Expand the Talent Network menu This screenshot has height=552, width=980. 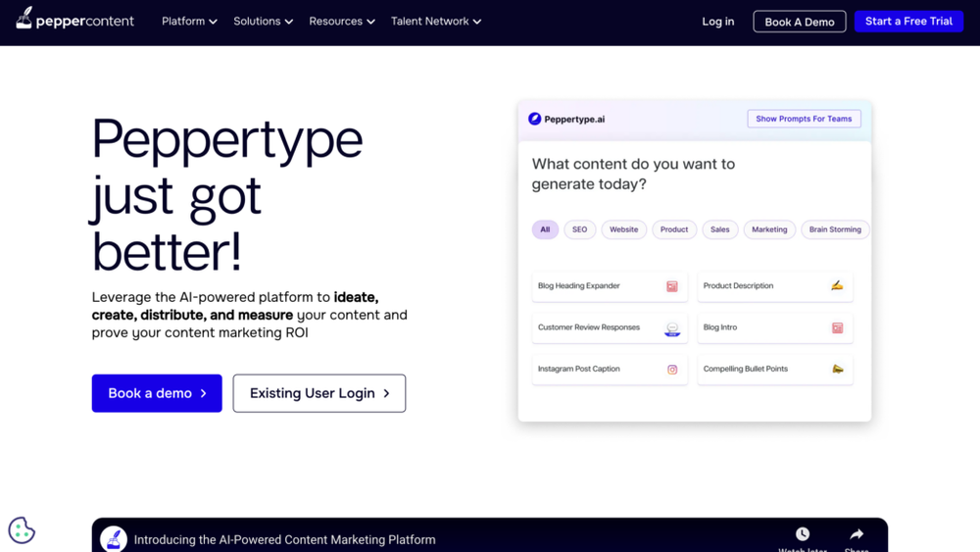[x=436, y=22]
